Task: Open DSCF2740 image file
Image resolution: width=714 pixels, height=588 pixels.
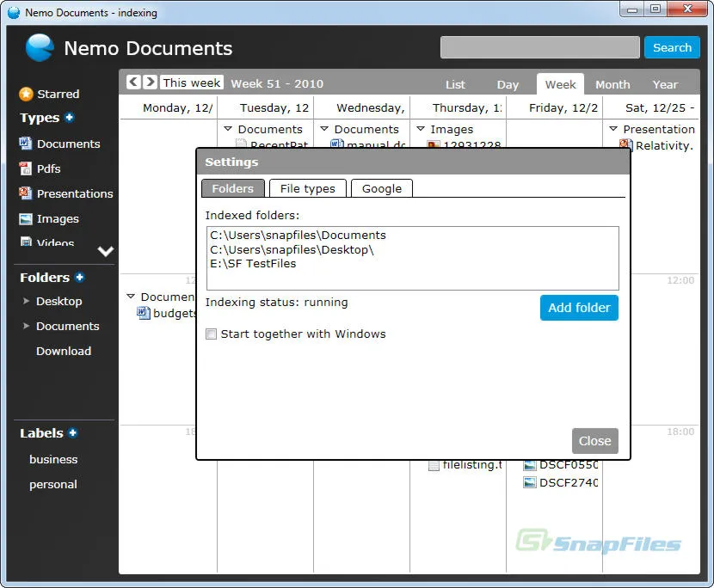Action: (x=561, y=482)
